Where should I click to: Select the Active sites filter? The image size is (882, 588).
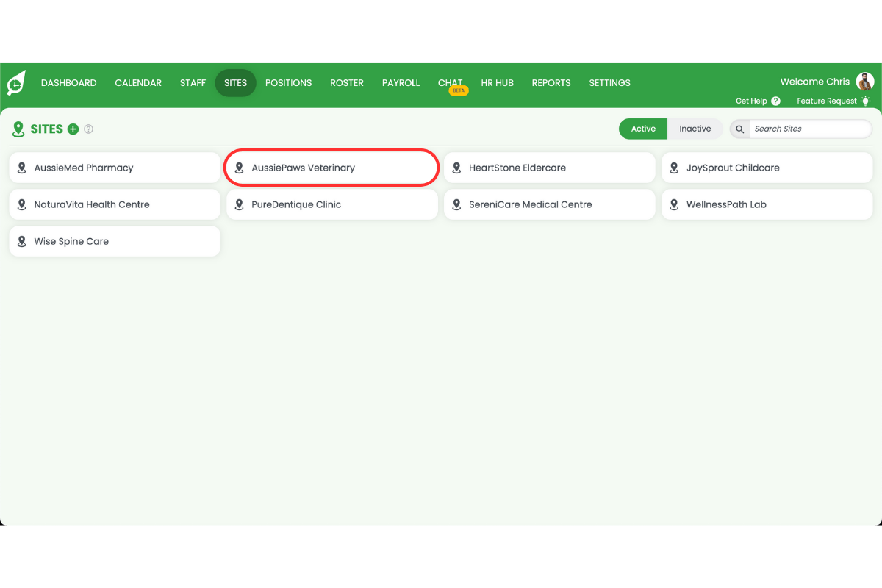[x=642, y=129]
